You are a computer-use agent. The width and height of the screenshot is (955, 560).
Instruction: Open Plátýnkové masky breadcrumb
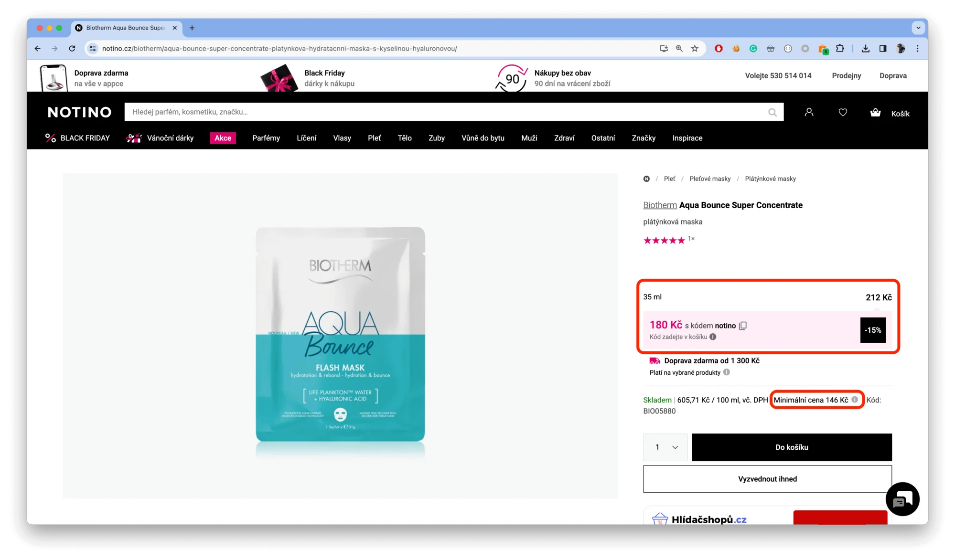click(770, 179)
